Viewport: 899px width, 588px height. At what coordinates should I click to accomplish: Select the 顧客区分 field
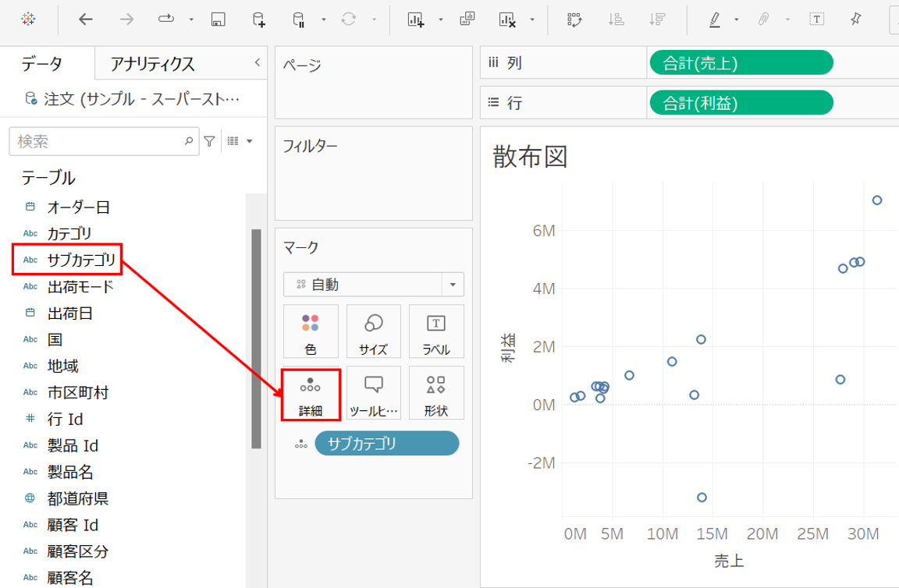78,551
